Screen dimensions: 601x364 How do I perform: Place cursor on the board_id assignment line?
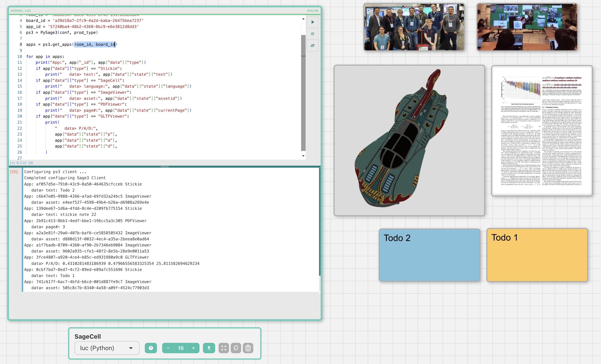coord(85,20)
